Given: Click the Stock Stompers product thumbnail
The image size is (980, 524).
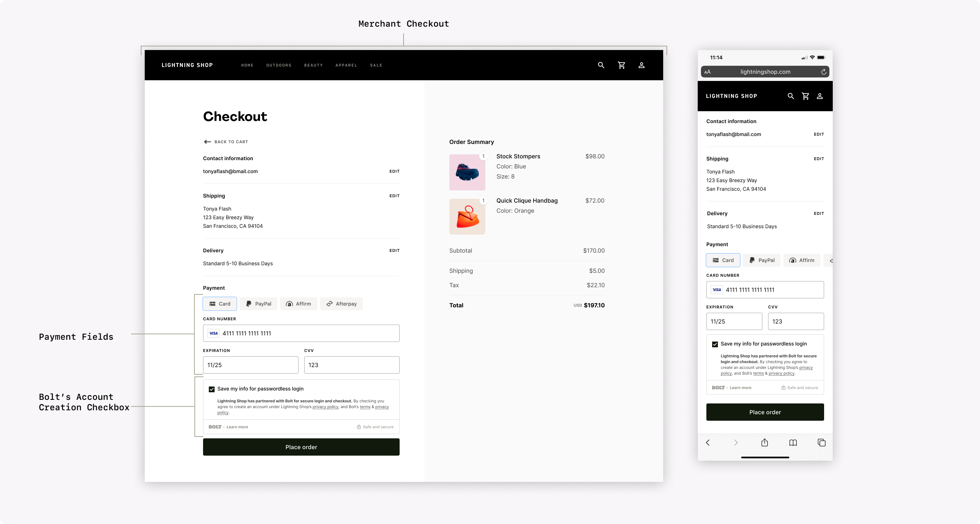Looking at the screenshot, I should coord(467,172).
